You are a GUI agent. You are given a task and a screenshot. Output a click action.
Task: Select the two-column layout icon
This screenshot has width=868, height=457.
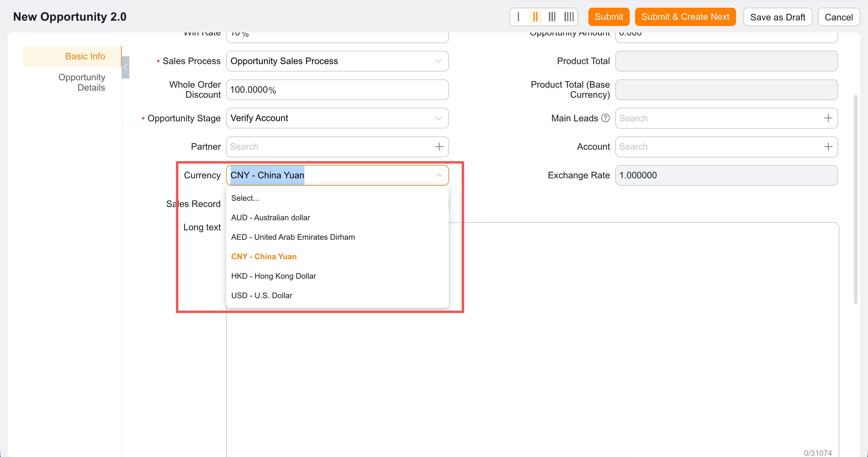click(x=535, y=17)
